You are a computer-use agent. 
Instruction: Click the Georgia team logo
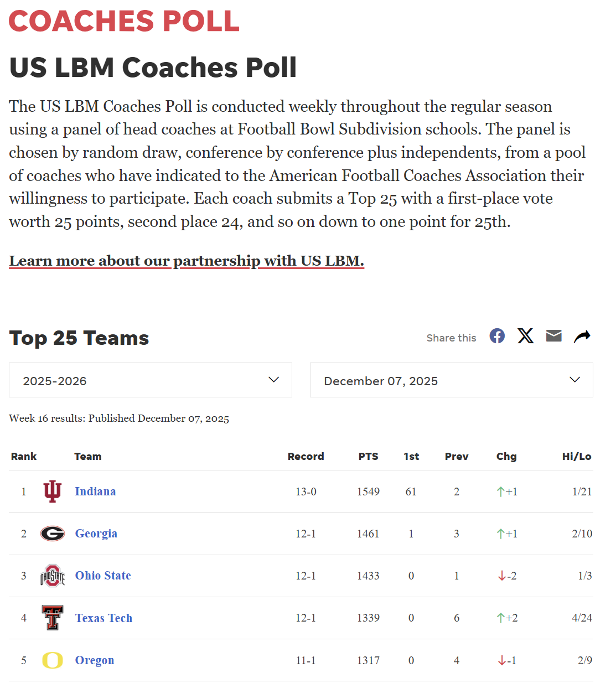tap(53, 534)
